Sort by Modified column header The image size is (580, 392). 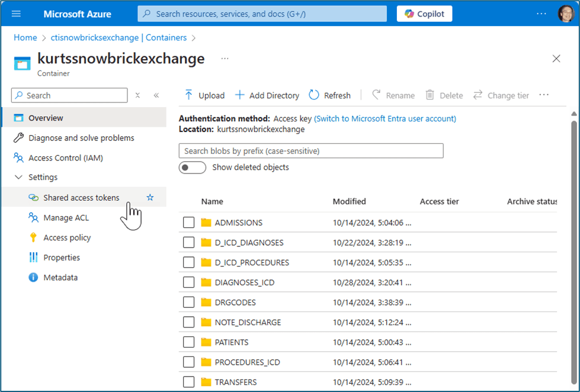pyautogui.click(x=349, y=201)
